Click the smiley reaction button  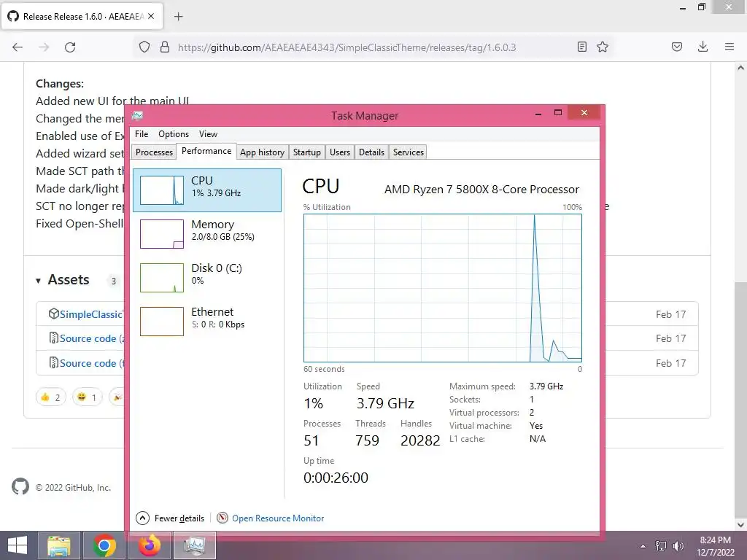[x=88, y=397]
